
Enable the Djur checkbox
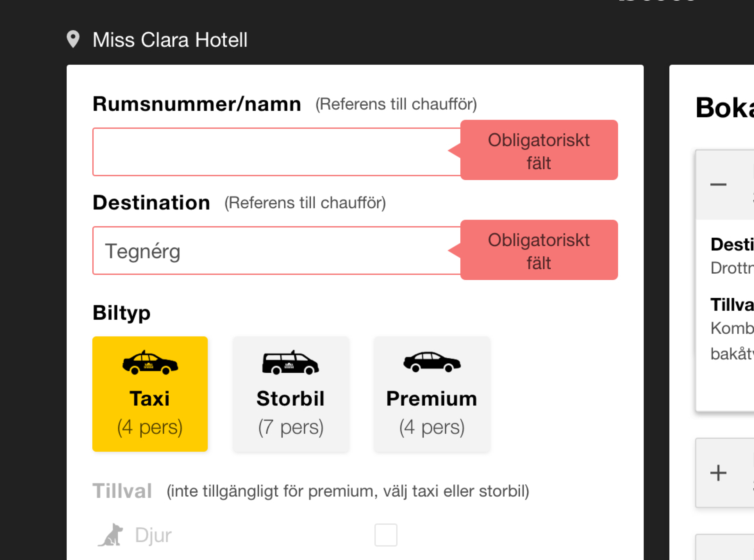pyautogui.click(x=386, y=535)
